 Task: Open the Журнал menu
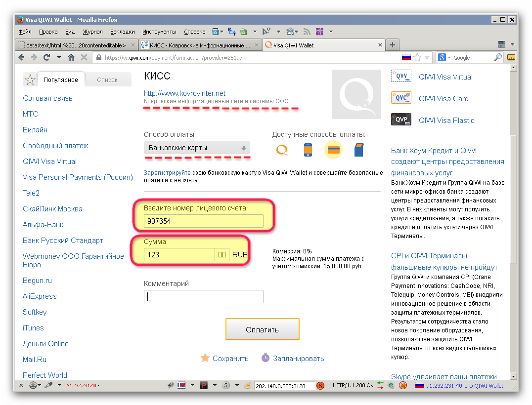click(92, 32)
